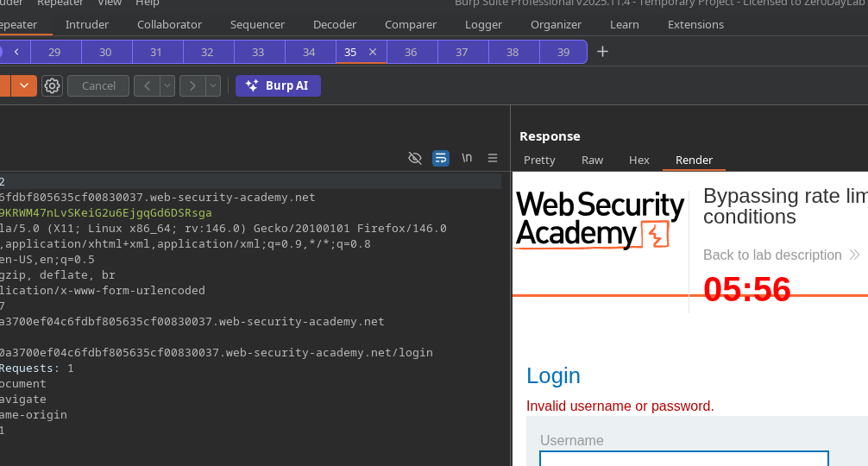Toggle showing non-printable \n characters

coord(467,158)
